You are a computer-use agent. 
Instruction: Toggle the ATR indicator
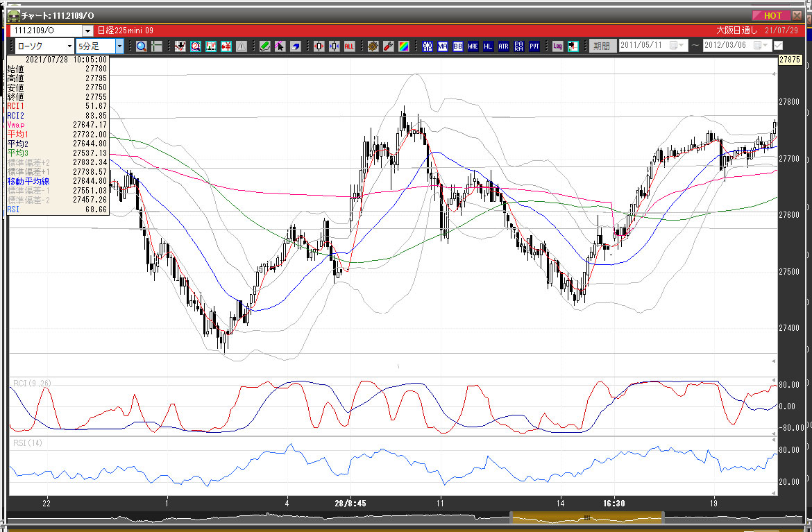[503, 46]
